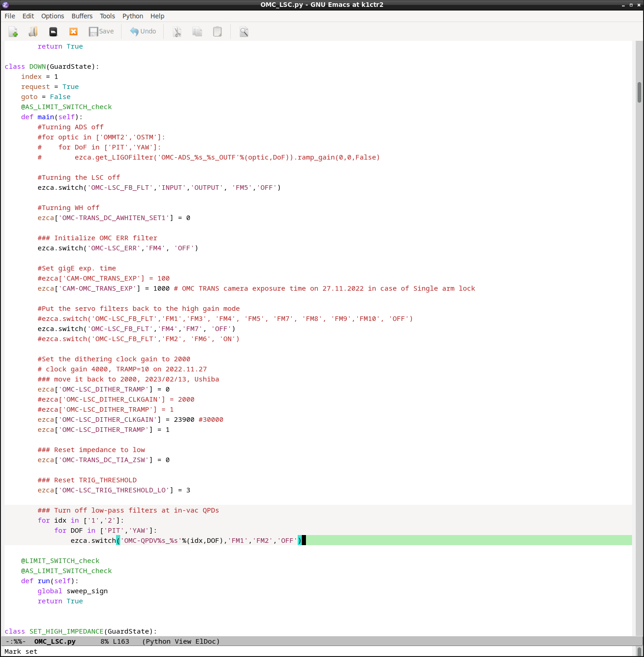
Task: Click the Save toolbar button
Action: click(x=101, y=32)
